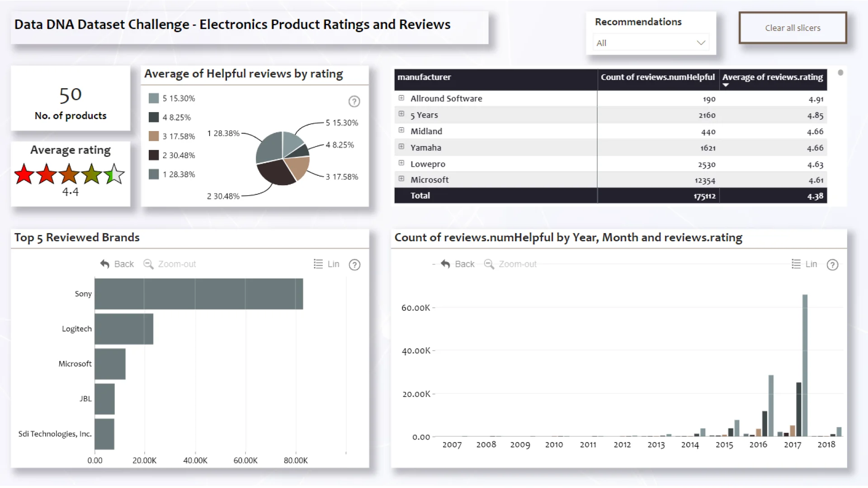This screenshot has height=488, width=868.
Task: Click the pie slice labeled 5 15.30%
Action: point(291,143)
